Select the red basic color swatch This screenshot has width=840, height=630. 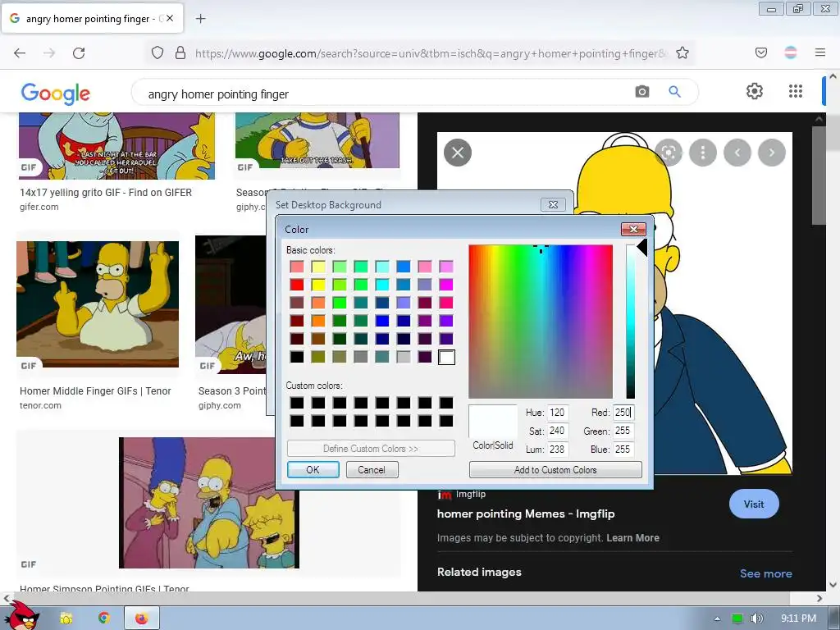click(297, 285)
